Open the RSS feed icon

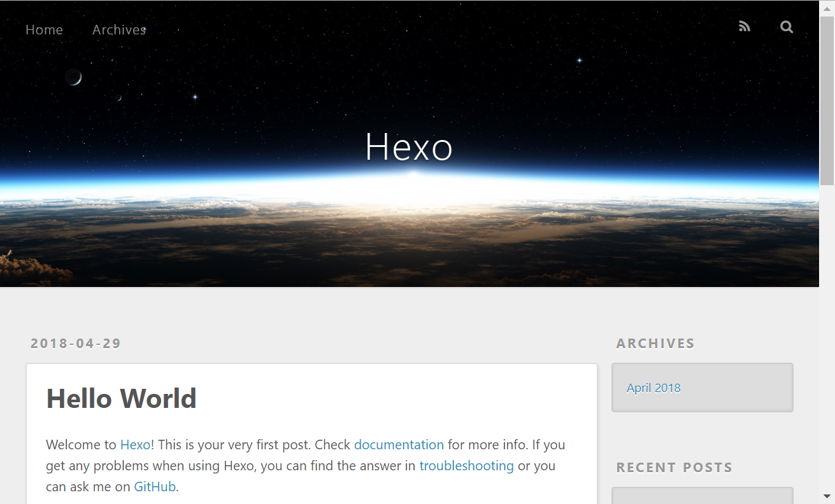744,27
